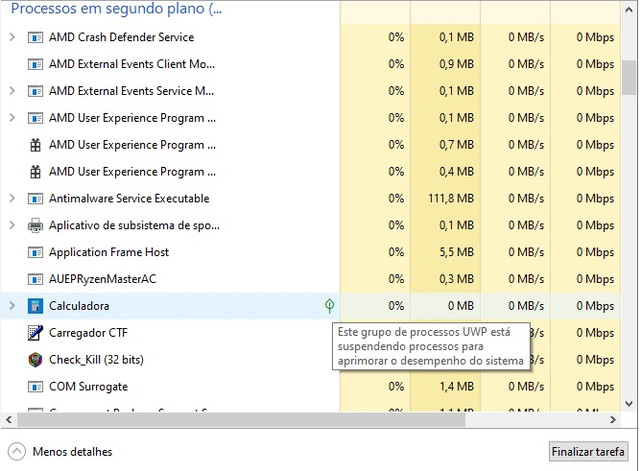
Task: Click the AMD Crash Defender Service name
Action: 121,37
